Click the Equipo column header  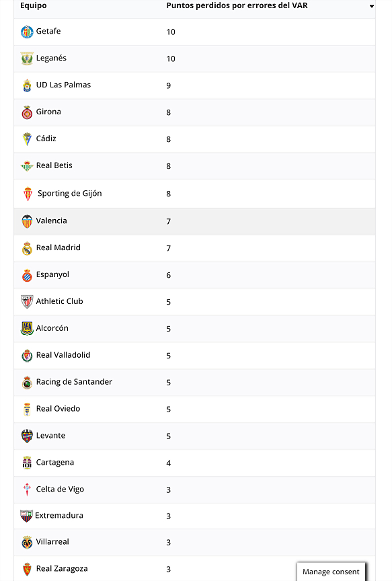(34, 5)
